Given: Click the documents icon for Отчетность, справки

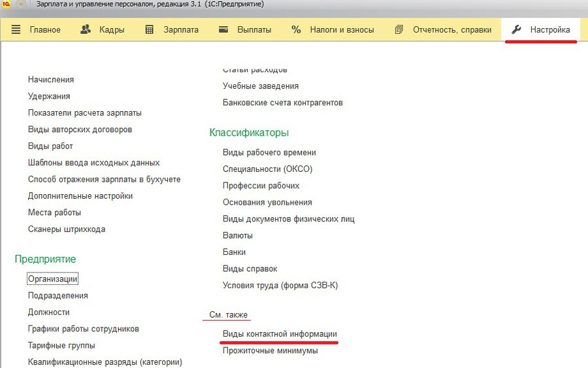Looking at the screenshot, I should [399, 29].
